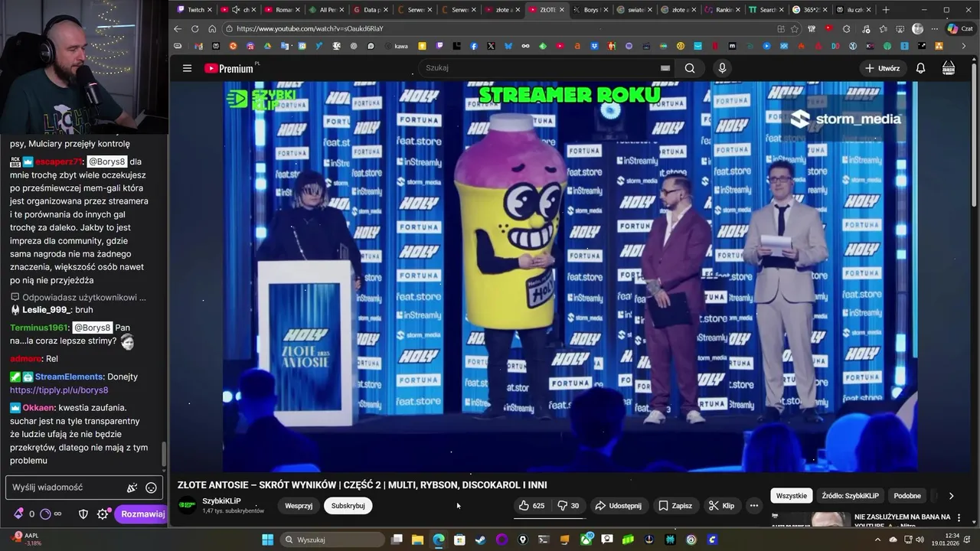Open the YouTube account avatar menu

pos(949,68)
